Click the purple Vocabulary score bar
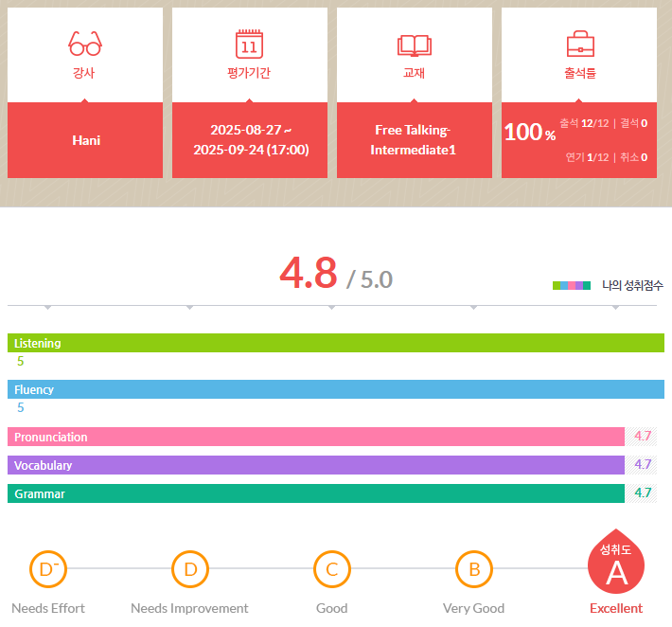Screen dimensions: 672x627 (x=316, y=465)
